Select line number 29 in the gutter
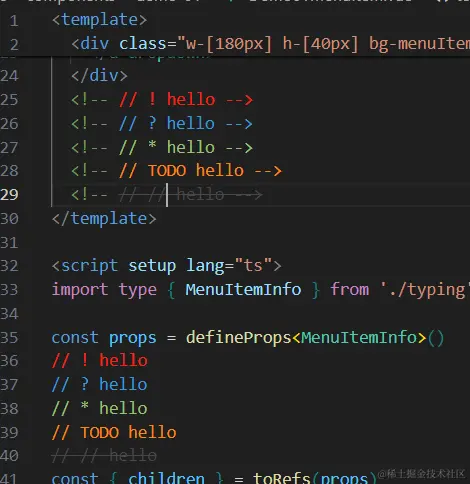Viewport: 470px width, 484px height. tap(9, 195)
